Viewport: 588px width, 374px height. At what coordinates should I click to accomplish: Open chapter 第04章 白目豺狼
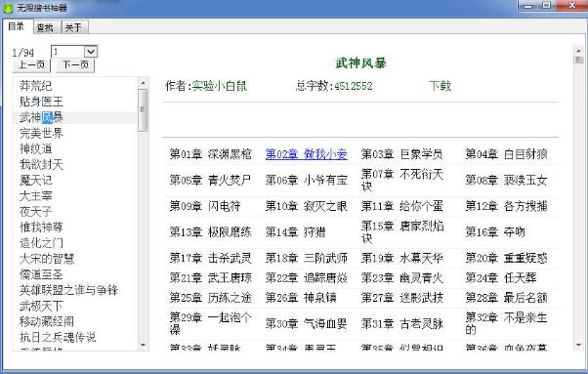pyautogui.click(x=506, y=154)
